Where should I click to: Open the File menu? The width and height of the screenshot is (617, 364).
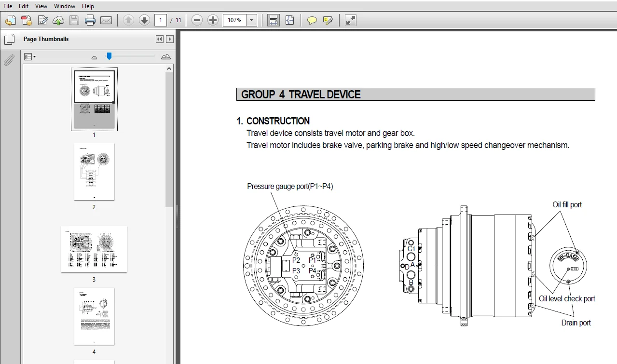click(x=8, y=6)
